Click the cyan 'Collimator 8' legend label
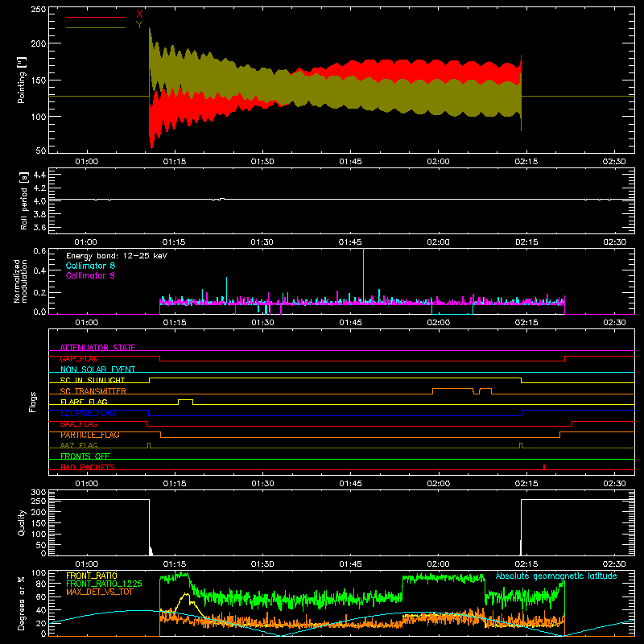 point(90,266)
